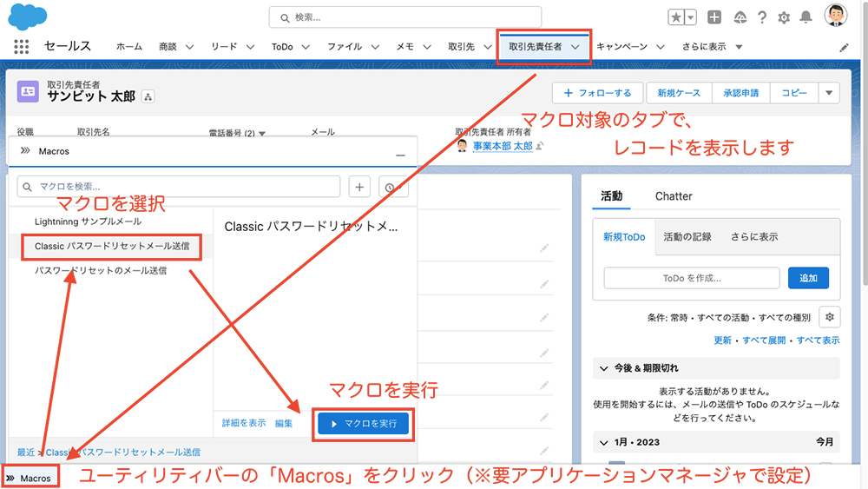This screenshot has height=489, width=868.
Task: Expand the favorites list dropdown arrow
Action: point(690,17)
